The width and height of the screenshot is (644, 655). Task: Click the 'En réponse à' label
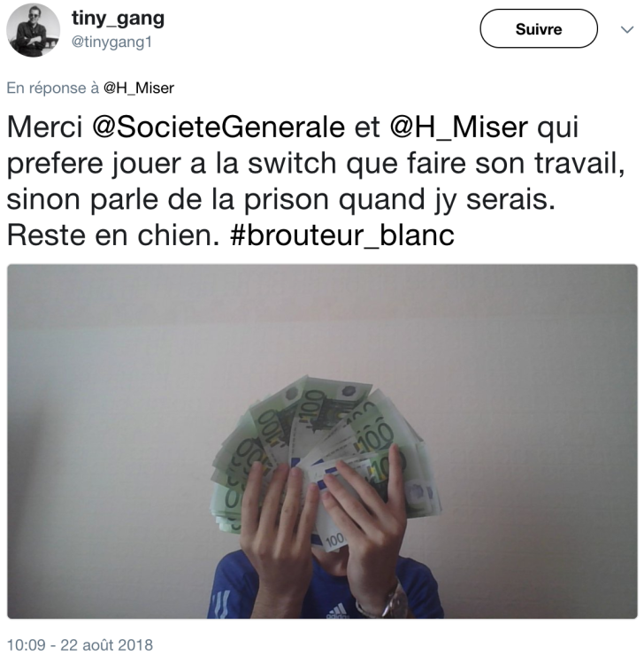pyautogui.click(x=52, y=89)
